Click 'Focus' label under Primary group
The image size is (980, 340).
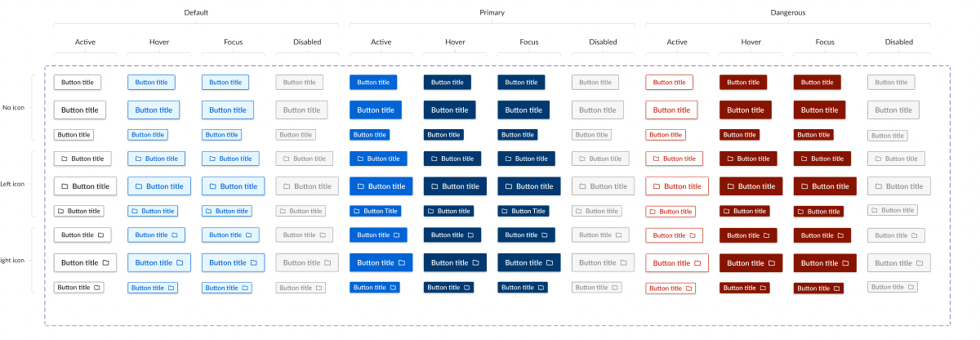(x=529, y=42)
